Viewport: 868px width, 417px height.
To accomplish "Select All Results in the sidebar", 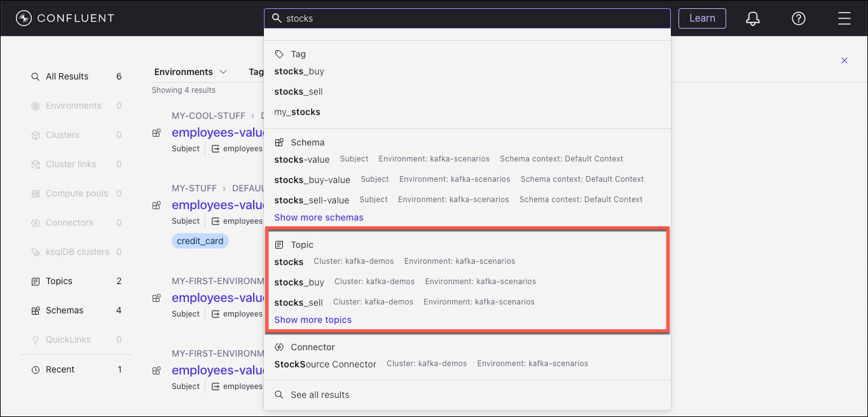I will click(x=59, y=76).
